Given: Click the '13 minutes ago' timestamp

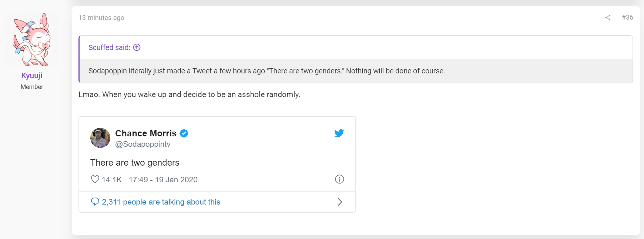Looking at the screenshot, I should [x=101, y=18].
